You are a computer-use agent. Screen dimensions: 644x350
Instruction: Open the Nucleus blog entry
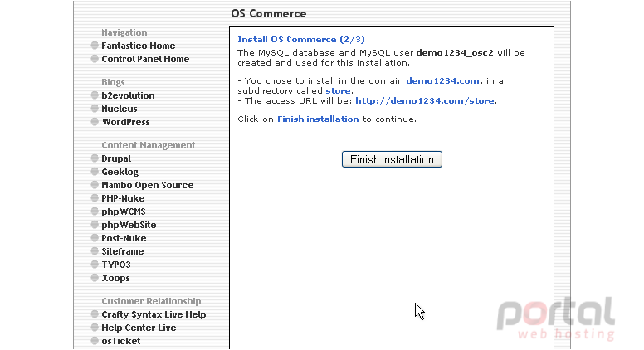[x=120, y=109]
